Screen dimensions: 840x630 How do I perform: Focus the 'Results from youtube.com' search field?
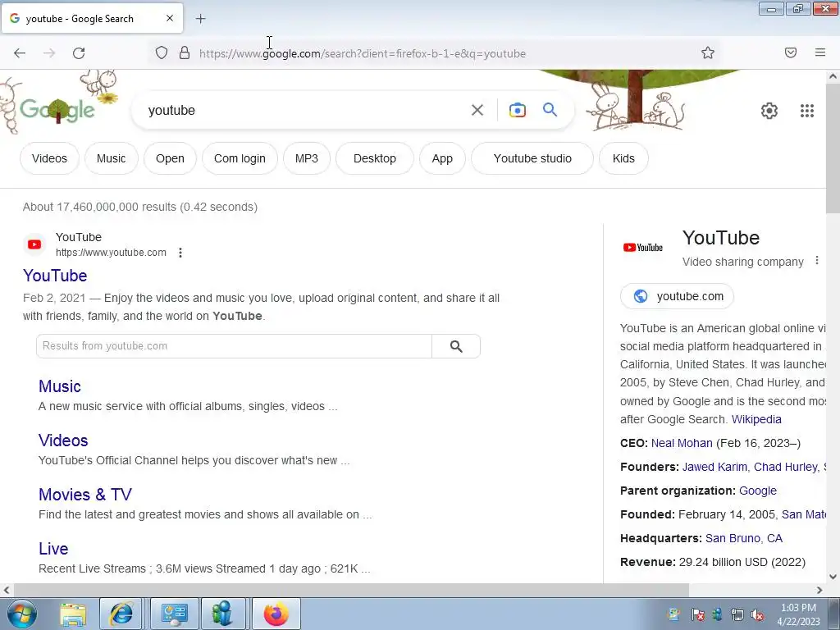234,346
